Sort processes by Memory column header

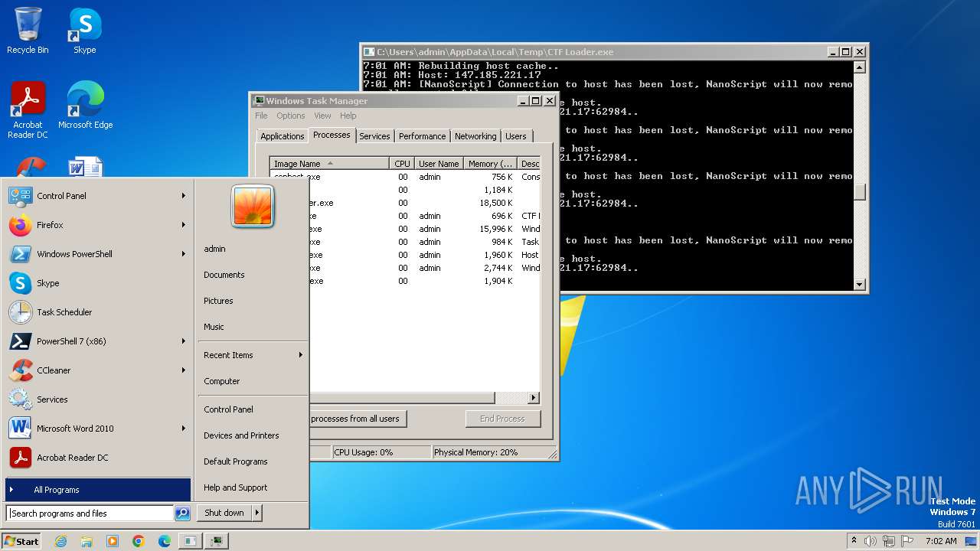pos(491,164)
